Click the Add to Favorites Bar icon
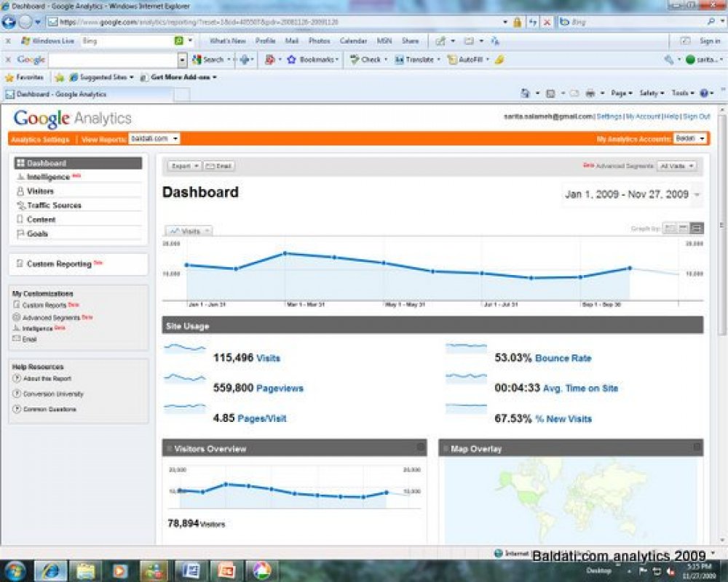Screen dimensions: 728x582 tap(59, 78)
